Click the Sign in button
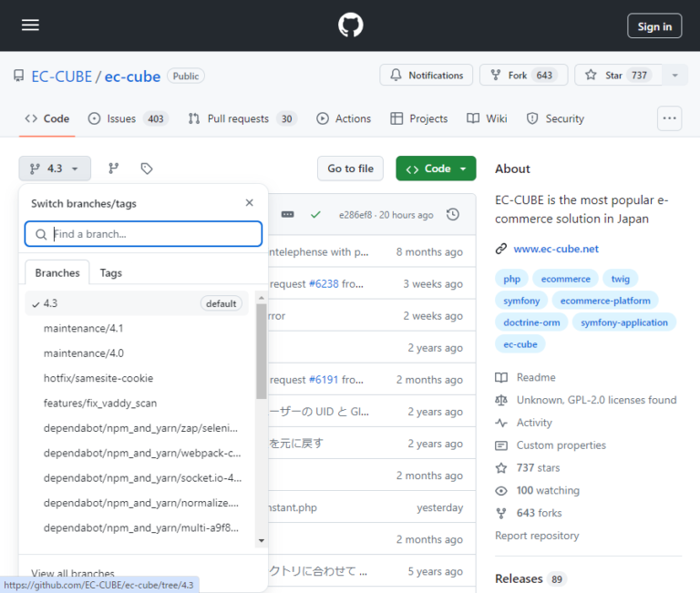Screen dimensions: 700x593 point(654,26)
